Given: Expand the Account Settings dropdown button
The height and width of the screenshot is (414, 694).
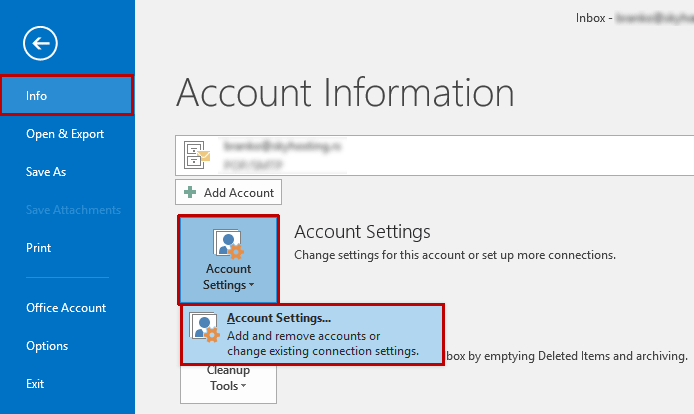Looking at the screenshot, I should pyautogui.click(x=228, y=260).
